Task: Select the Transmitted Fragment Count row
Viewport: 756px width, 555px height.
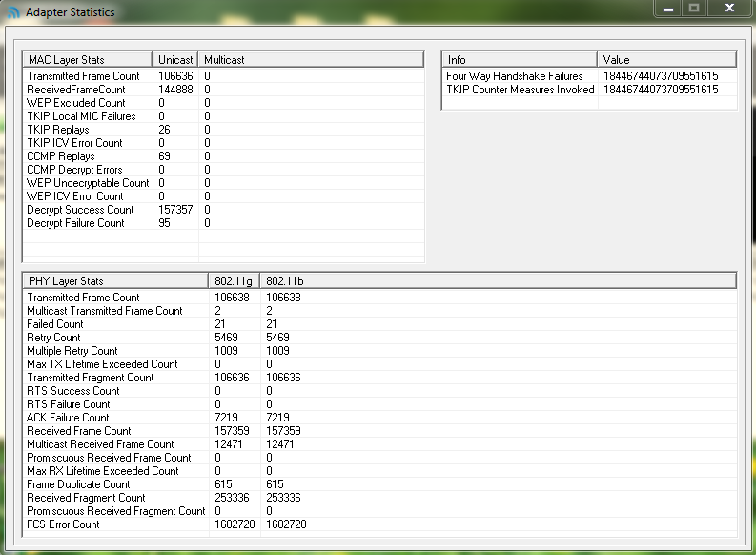Action: point(380,378)
